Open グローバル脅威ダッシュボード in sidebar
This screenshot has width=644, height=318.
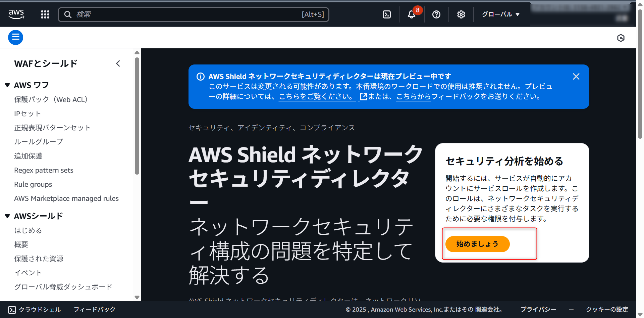[x=63, y=287]
